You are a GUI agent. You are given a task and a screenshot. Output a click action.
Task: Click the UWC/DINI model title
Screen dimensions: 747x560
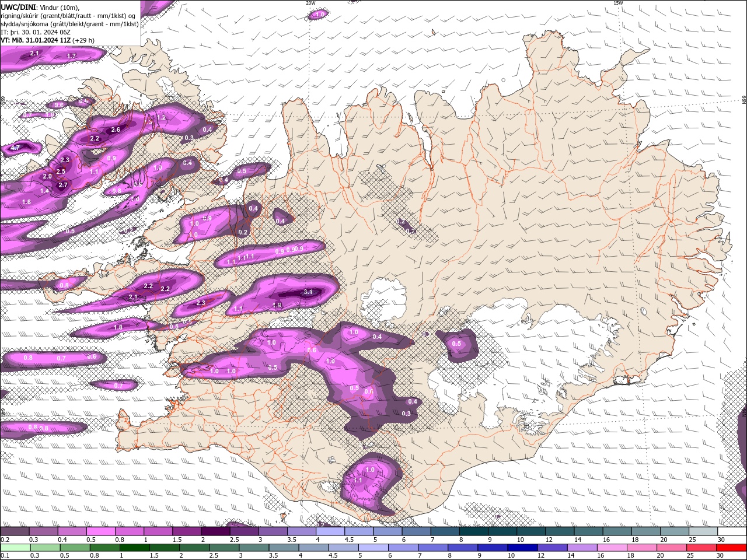click(18, 7)
